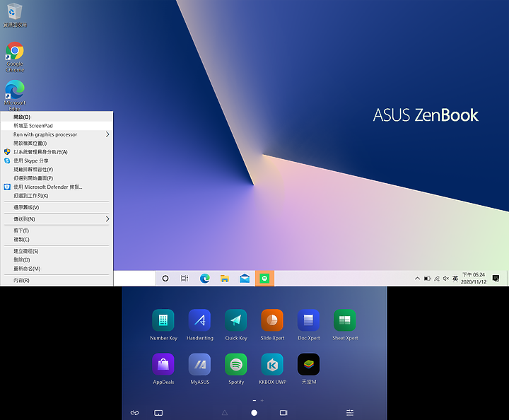
Task: Pin to taskbar via 釘選到工作列(K)
Action: pyautogui.click(x=57, y=196)
